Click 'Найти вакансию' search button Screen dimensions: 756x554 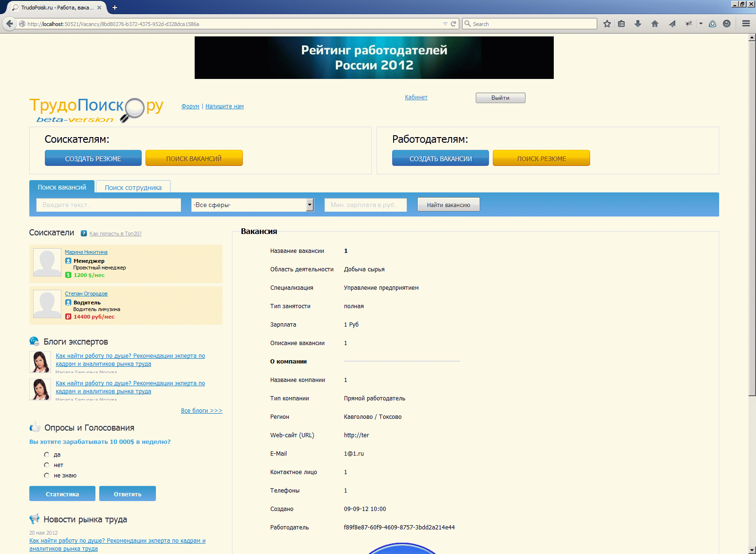click(448, 205)
